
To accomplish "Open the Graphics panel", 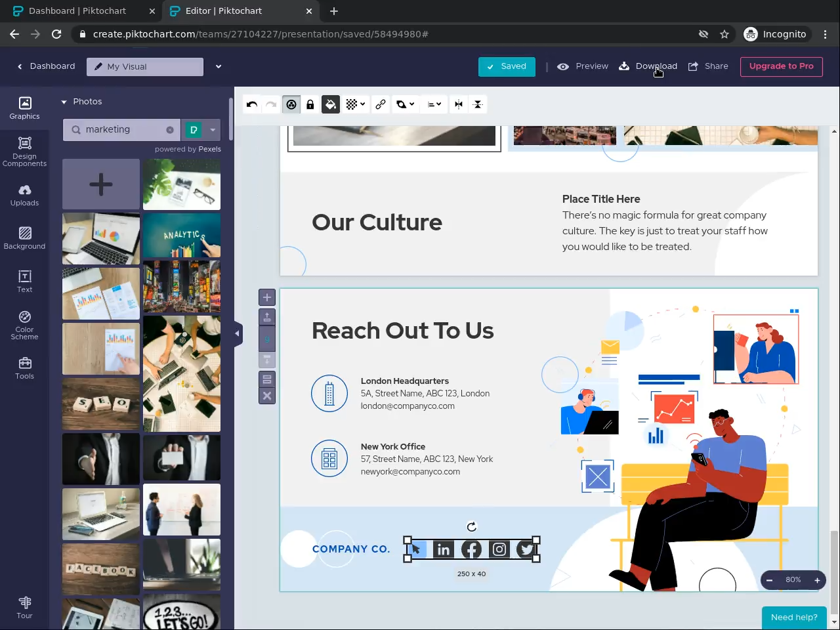I will [24, 108].
